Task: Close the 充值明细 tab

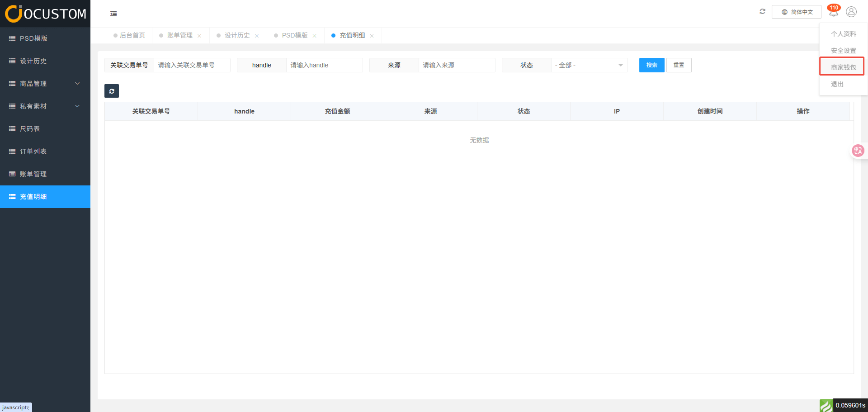Action: 372,36
